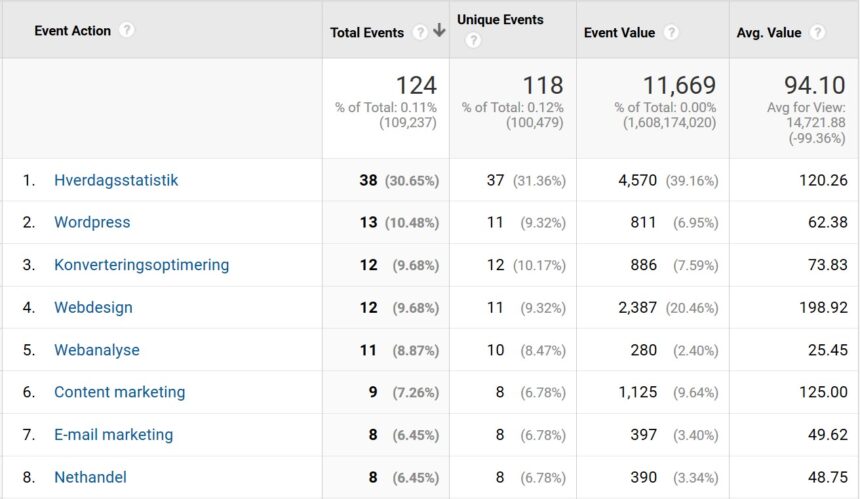
Task: Sort by Total Events header label
Action: click(367, 32)
